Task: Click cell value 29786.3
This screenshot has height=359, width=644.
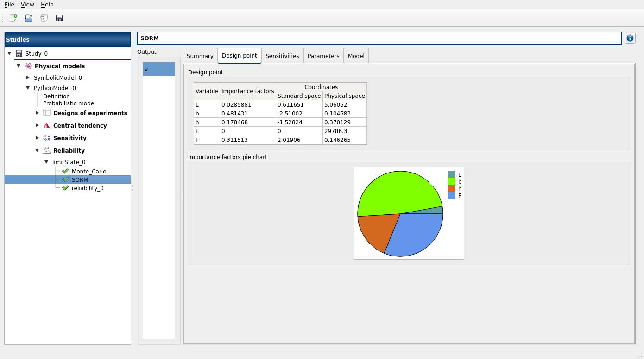Action: [345, 131]
